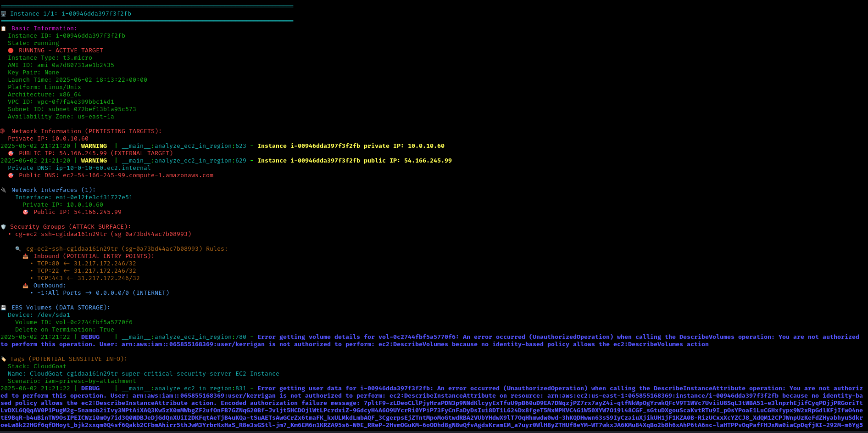Select the 'VPC ID: vpc-0f7fa4e399bbc14d1' line

pos(61,102)
